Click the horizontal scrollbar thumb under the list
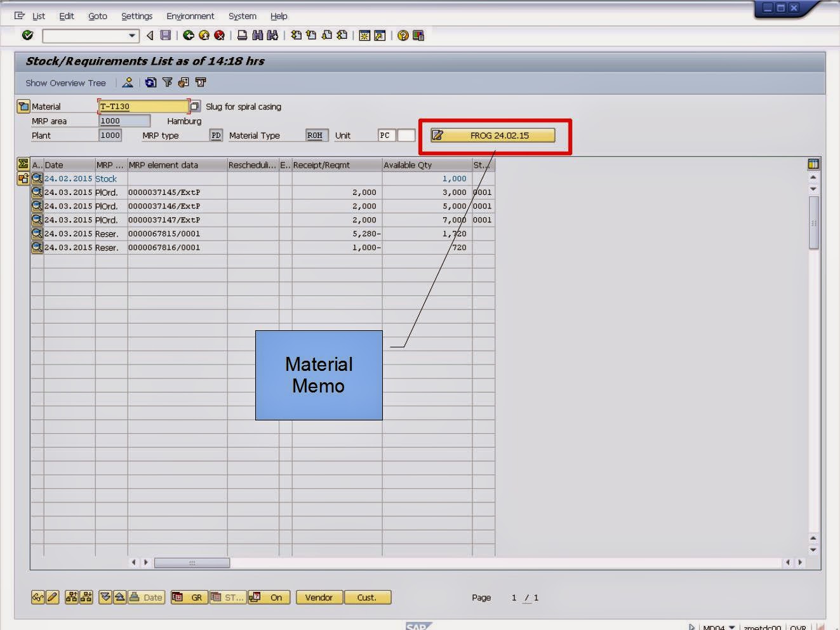Viewport: 840px width, 630px height. 192,563
